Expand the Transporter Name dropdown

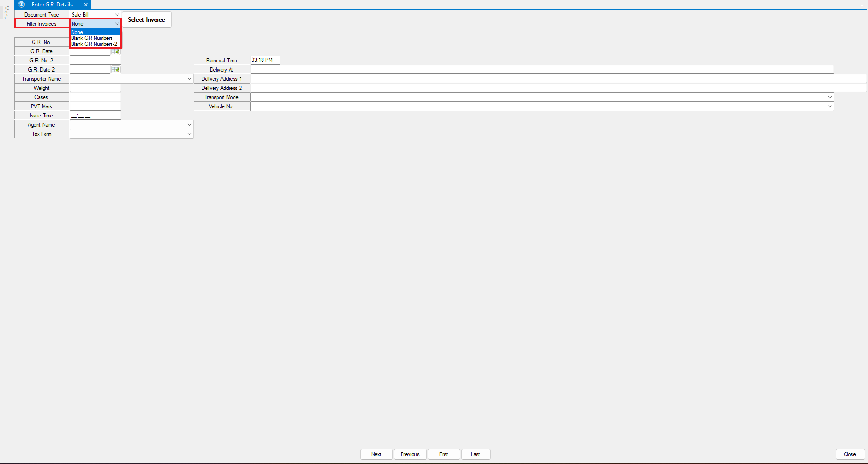(189, 79)
